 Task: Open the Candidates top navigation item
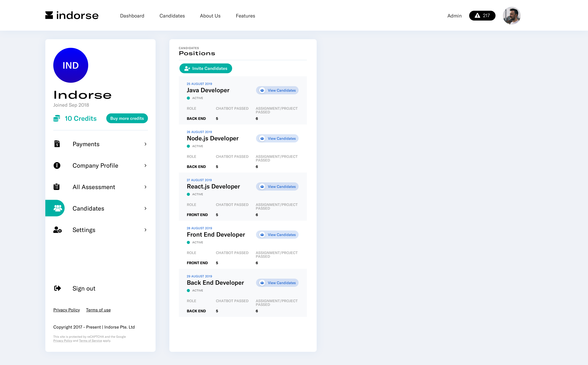pos(172,16)
